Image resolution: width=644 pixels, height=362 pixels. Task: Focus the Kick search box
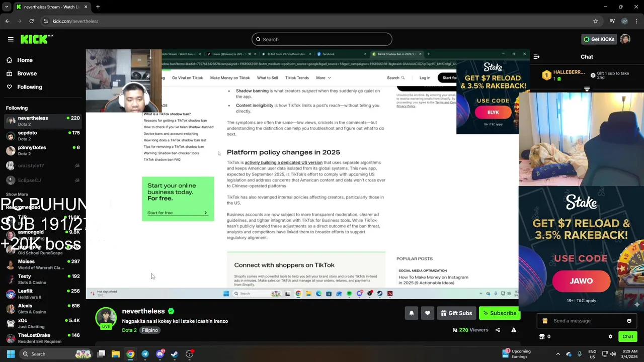(322, 39)
